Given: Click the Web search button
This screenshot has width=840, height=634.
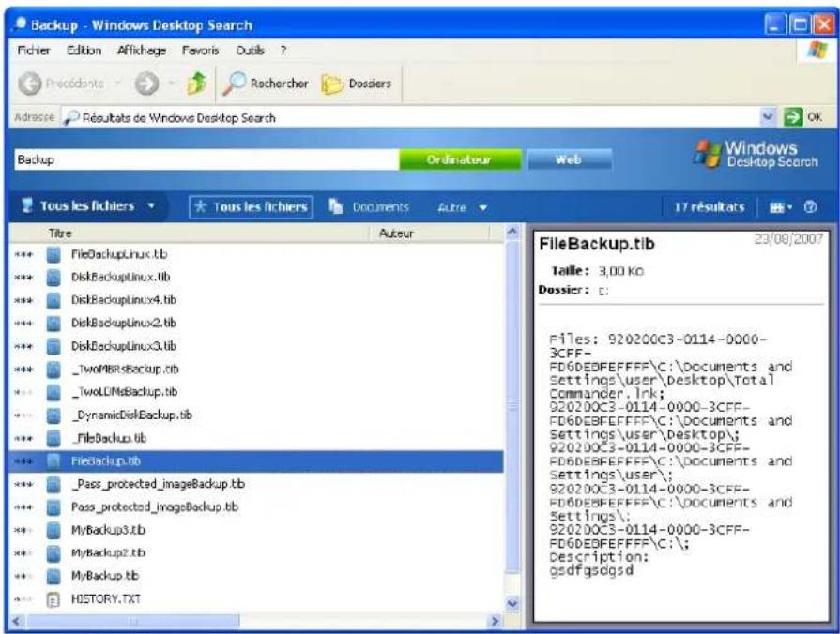Looking at the screenshot, I should (x=569, y=159).
